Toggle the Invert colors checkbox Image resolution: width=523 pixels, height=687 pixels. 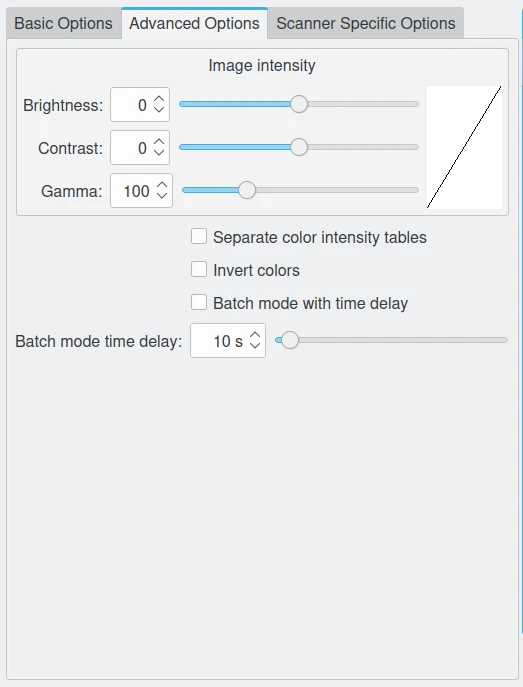tap(199, 269)
